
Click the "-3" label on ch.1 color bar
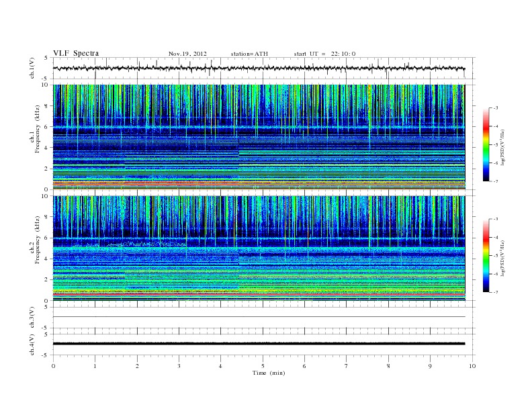coord(496,108)
